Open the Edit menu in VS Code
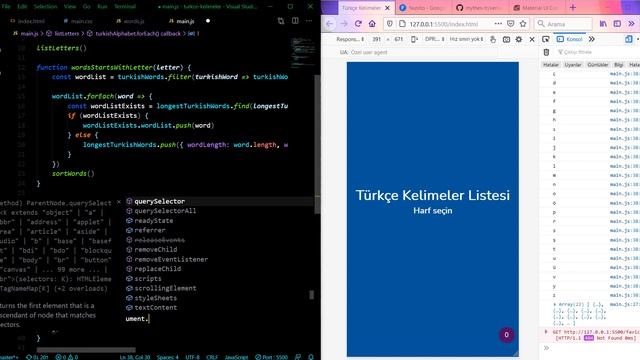This screenshot has height=360, width=640. tap(22, 7)
